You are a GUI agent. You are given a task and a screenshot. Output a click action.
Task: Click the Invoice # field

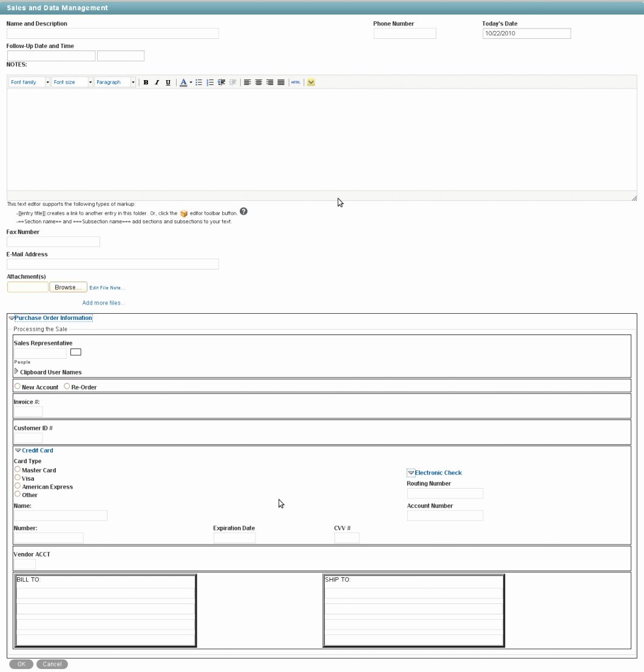coord(29,412)
